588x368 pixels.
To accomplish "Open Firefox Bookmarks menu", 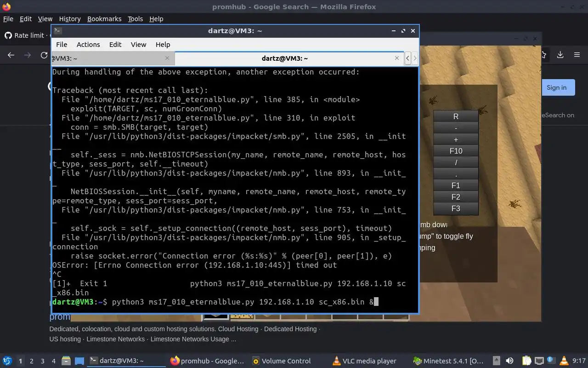I will [x=104, y=19].
